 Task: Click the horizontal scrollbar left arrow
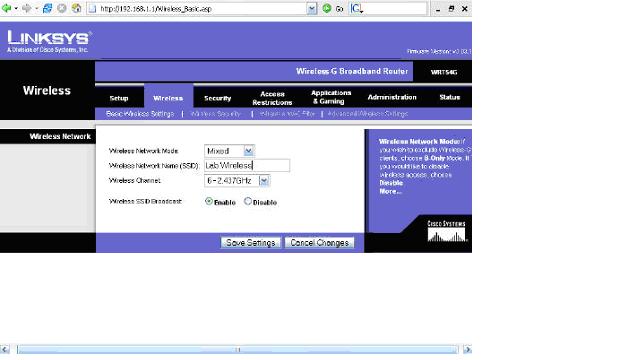coord(5,349)
